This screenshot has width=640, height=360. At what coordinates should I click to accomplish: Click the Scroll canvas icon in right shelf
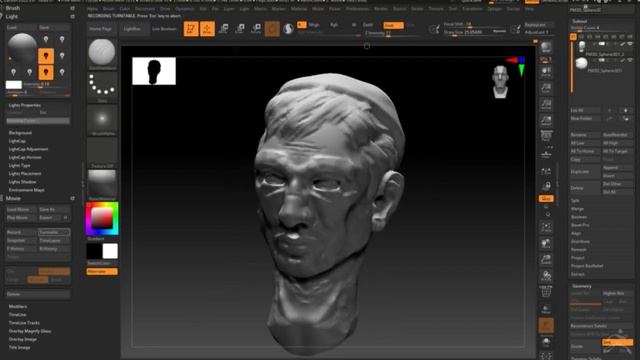point(546,73)
